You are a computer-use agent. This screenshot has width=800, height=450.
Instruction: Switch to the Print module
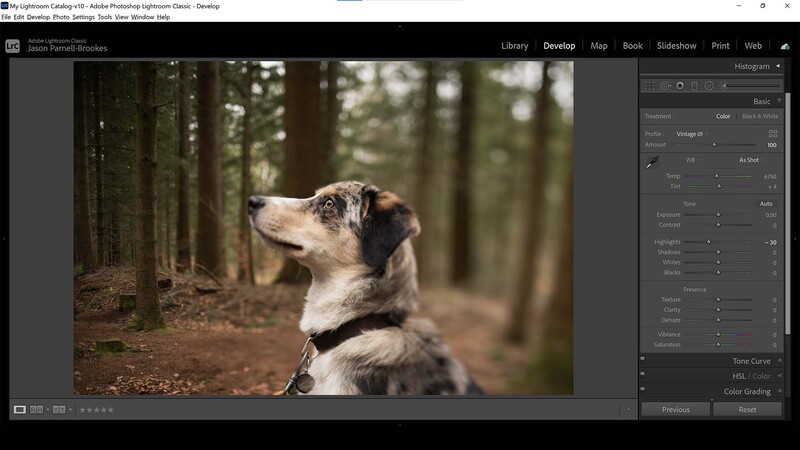pos(720,46)
